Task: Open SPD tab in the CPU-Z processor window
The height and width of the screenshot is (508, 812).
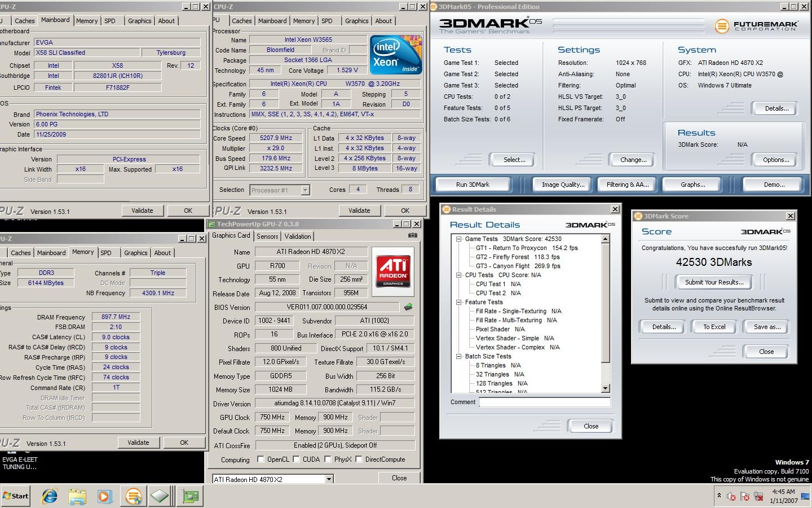Action: (326, 21)
